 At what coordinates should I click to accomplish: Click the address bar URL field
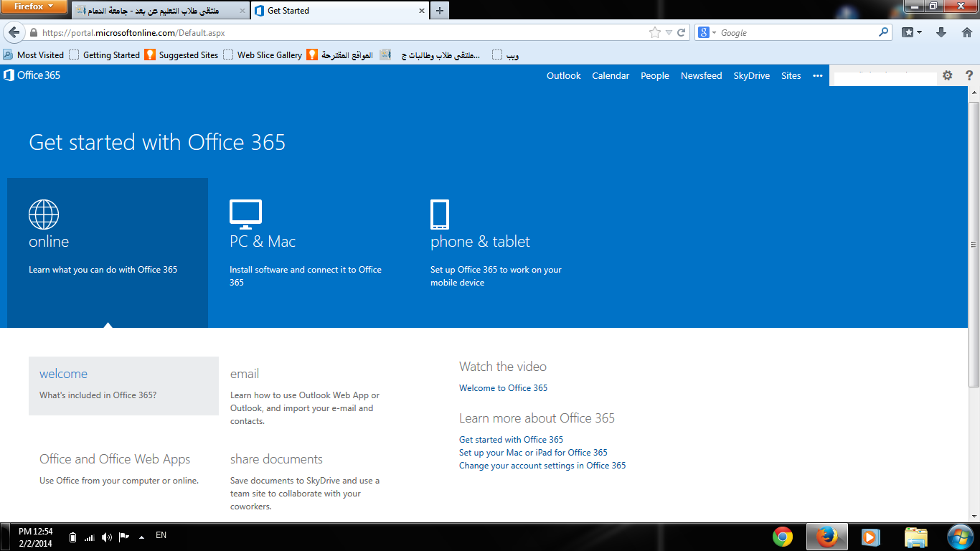click(x=344, y=32)
